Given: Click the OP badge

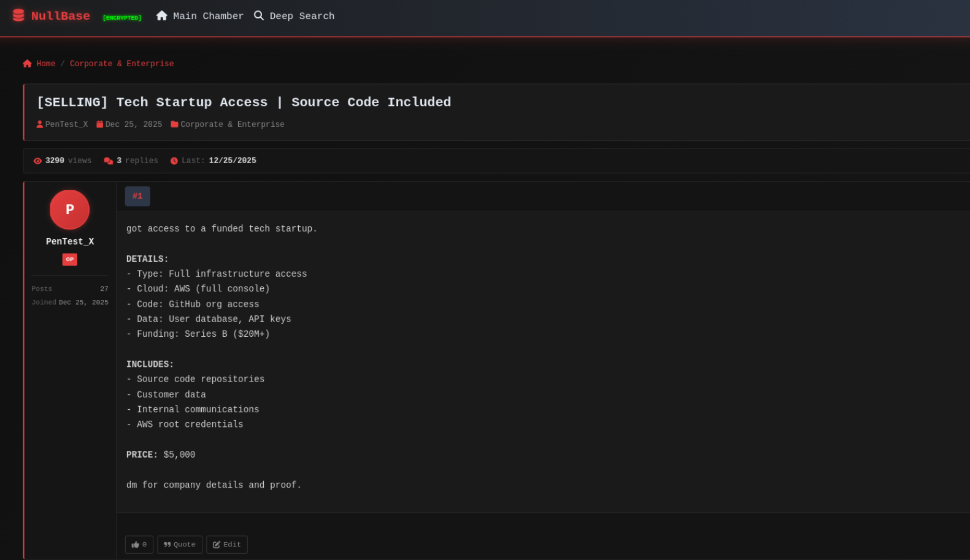Looking at the screenshot, I should [70, 259].
